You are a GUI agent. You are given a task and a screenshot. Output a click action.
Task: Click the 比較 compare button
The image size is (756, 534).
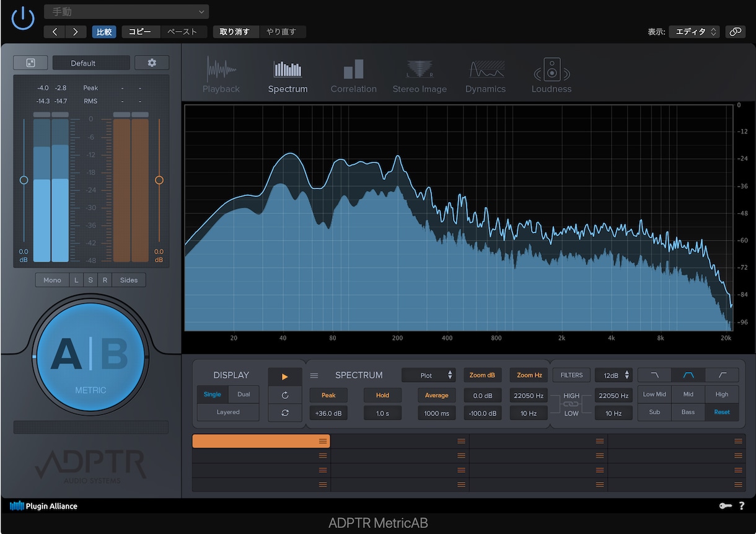point(104,32)
